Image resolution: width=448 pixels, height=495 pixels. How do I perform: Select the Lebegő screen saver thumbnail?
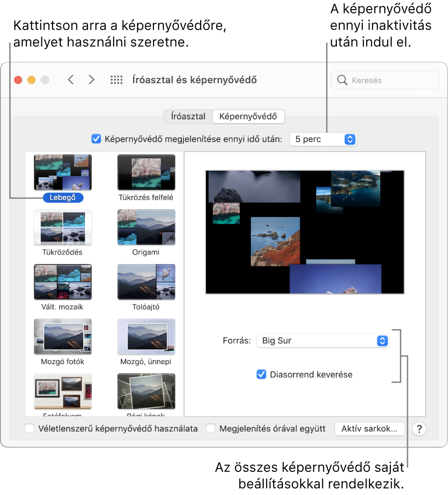(x=63, y=172)
